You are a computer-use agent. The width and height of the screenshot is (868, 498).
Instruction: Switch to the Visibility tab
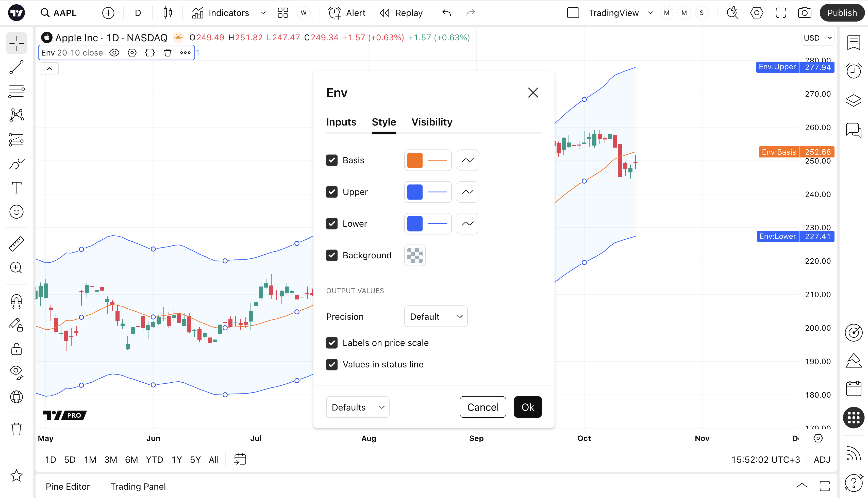pyautogui.click(x=432, y=122)
